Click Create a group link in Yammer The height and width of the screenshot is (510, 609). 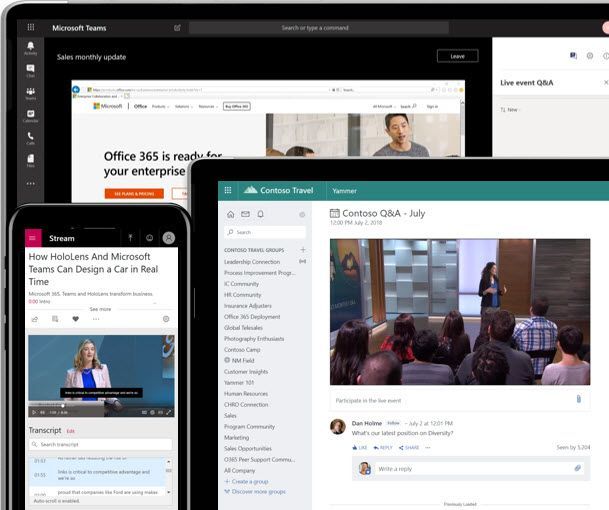point(247,481)
